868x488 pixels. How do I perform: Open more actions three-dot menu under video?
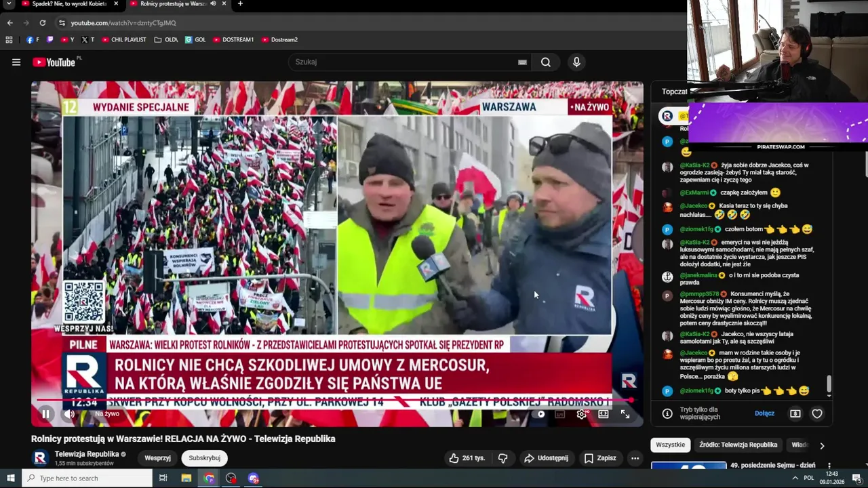tap(635, 458)
